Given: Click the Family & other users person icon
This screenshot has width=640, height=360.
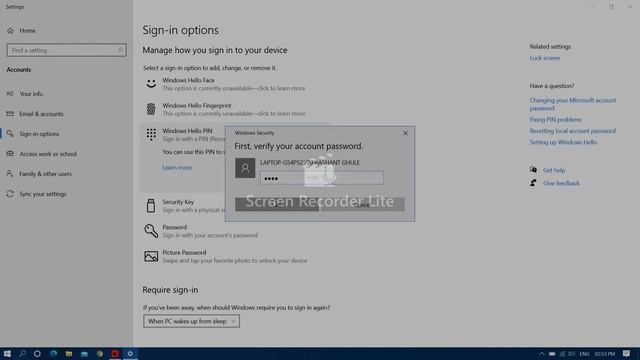Looking at the screenshot, I should pyautogui.click(x=10, y=173).
